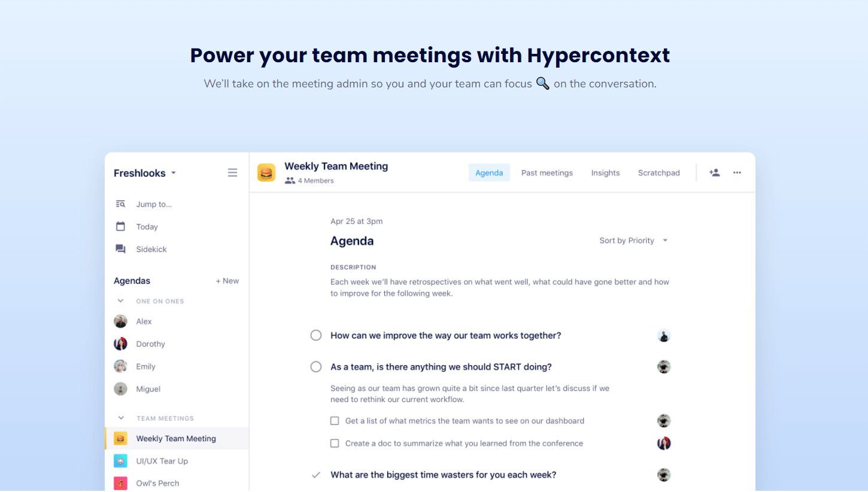Image resolution: width=868 pixels, height=492 pixels.
Task: Open the Freshlooks workspace dropdown
Action: tap(145, 173)
